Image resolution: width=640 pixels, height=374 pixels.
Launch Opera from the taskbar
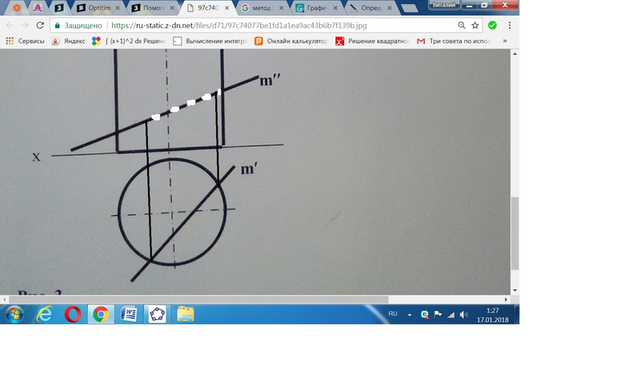click(x=73, y=314)
